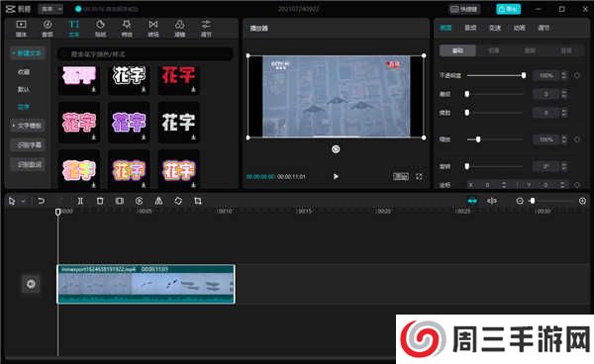
Task: Click the split clip tool icon
Action: point(80,201)
